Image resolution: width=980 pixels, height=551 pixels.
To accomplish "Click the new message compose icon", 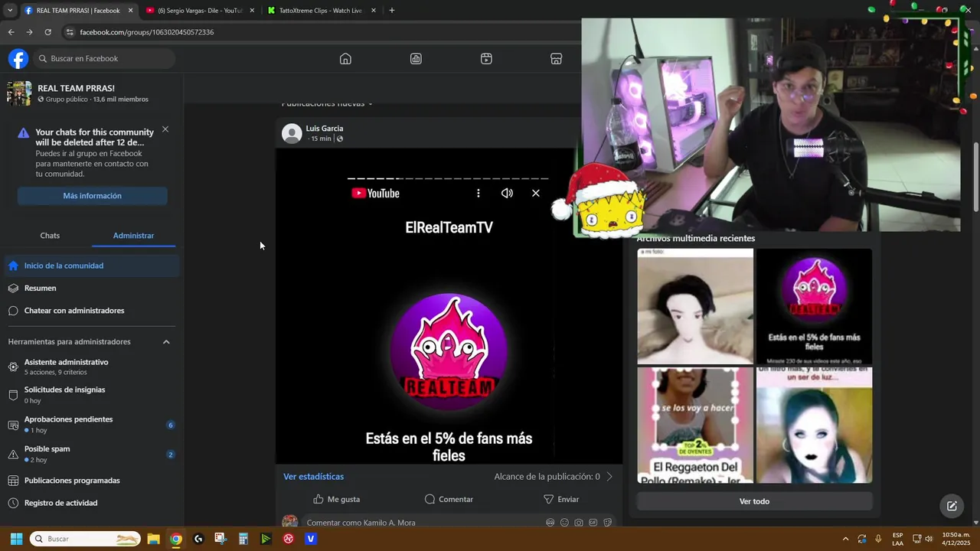I will click(952, 506).
